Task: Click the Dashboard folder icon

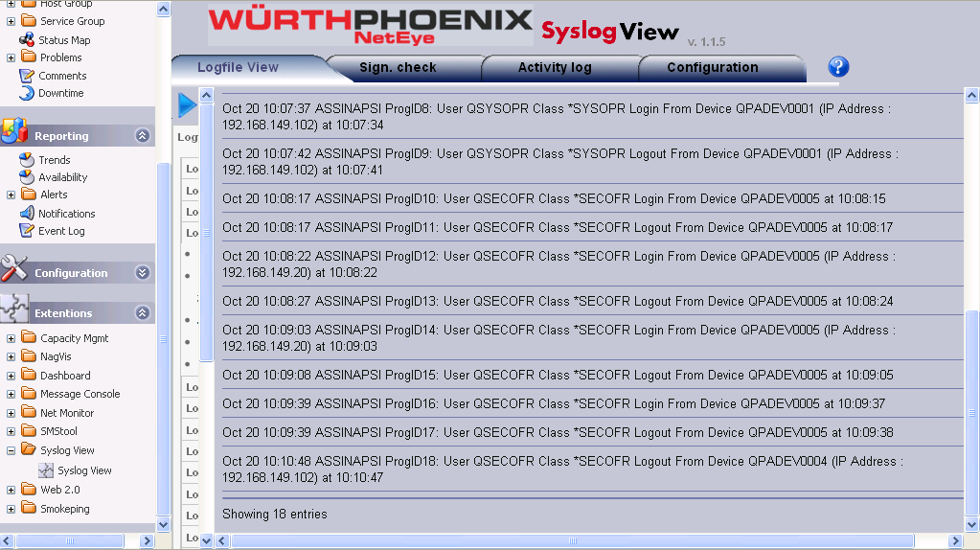Action: [29, 375]
